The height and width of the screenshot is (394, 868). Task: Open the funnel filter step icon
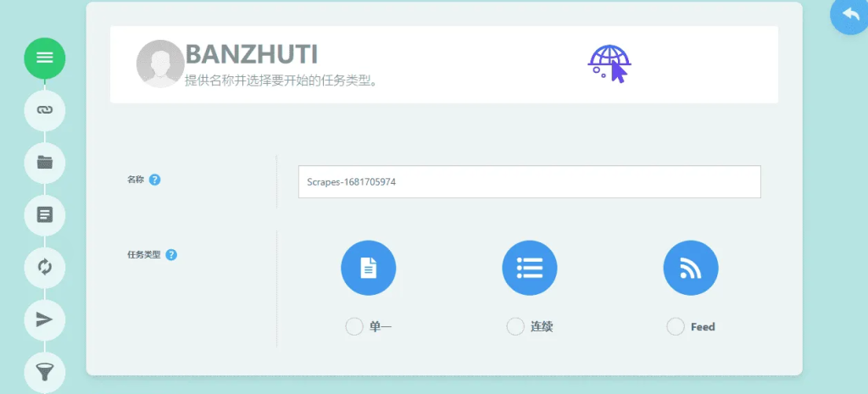(x=45, y=372)
